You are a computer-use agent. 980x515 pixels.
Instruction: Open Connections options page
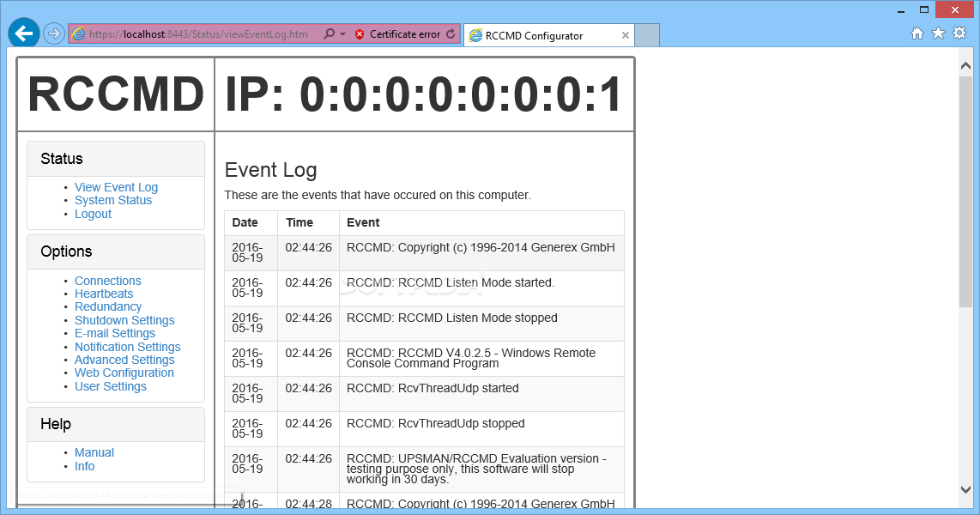(x=108, y=281)
